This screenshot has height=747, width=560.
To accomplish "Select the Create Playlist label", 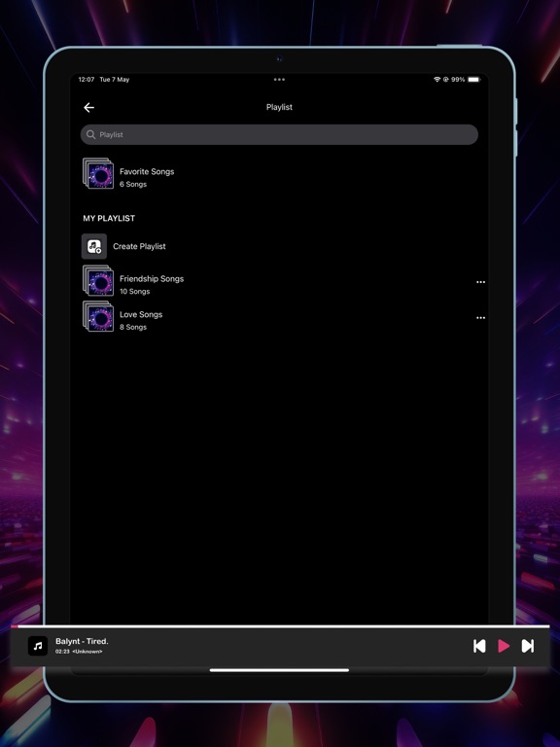I will [x=139, y=246].
